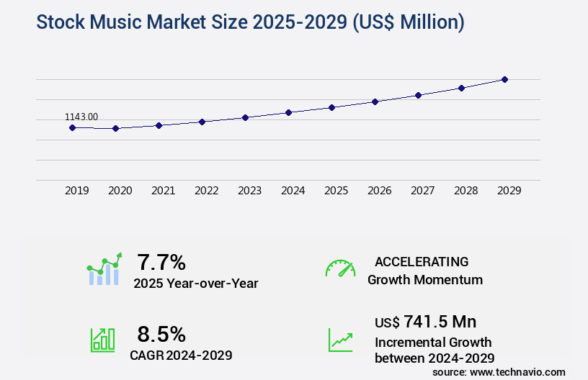Select the 8.5% CAGR figure

(161, 334)
